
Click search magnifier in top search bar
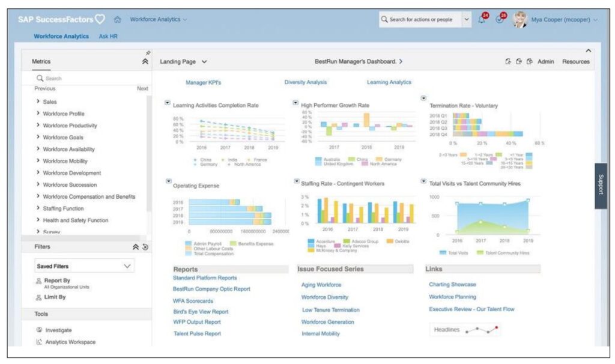(x=384, y=19)
